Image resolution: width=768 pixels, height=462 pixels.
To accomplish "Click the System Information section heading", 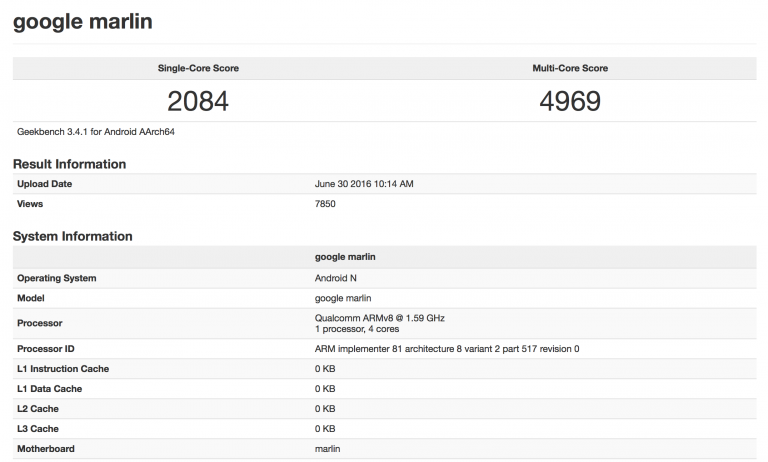I will (x=72, y=236).
